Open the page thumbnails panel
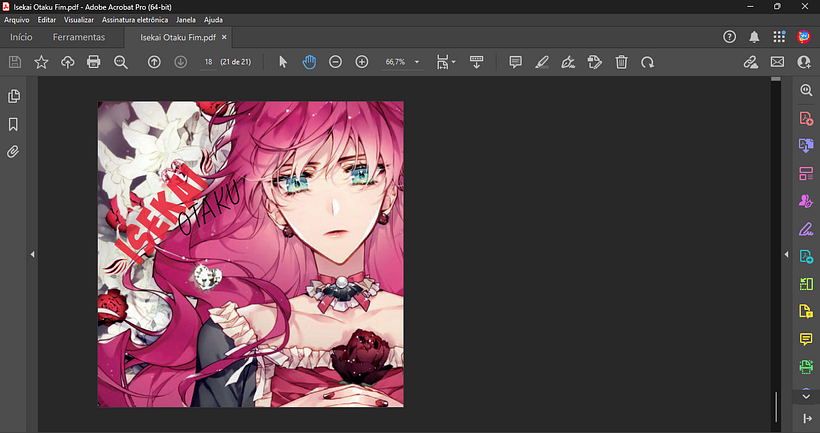The width and height of the screenshot is (820, 433). 14,96
